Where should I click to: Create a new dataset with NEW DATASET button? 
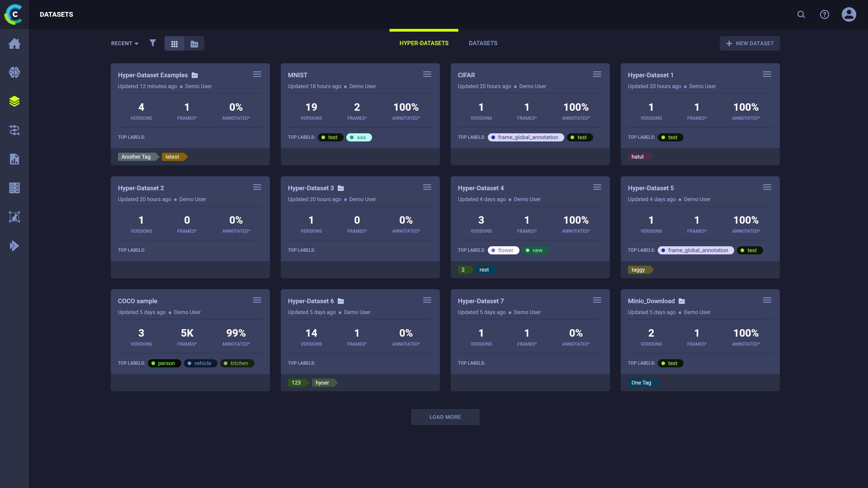pos(749,43)
